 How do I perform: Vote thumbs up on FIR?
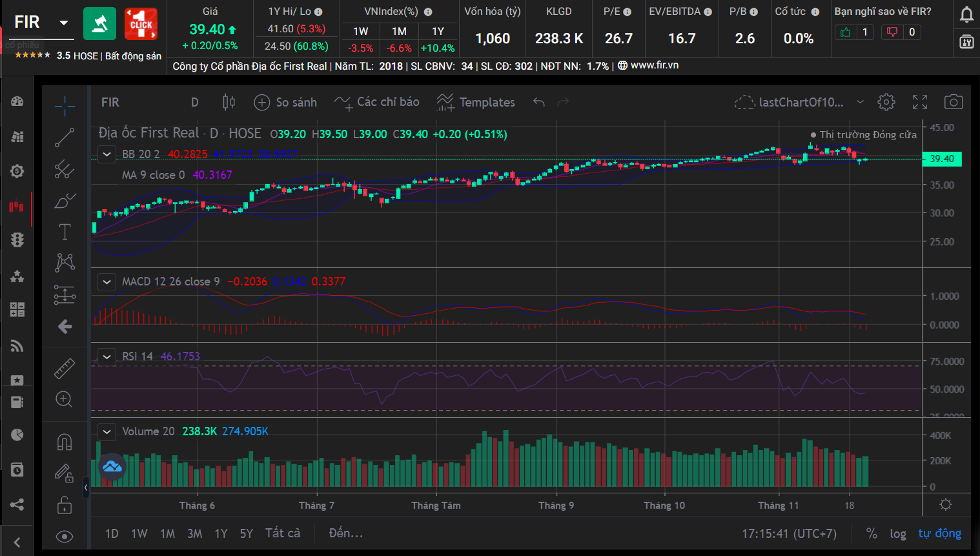click(846, 32)
